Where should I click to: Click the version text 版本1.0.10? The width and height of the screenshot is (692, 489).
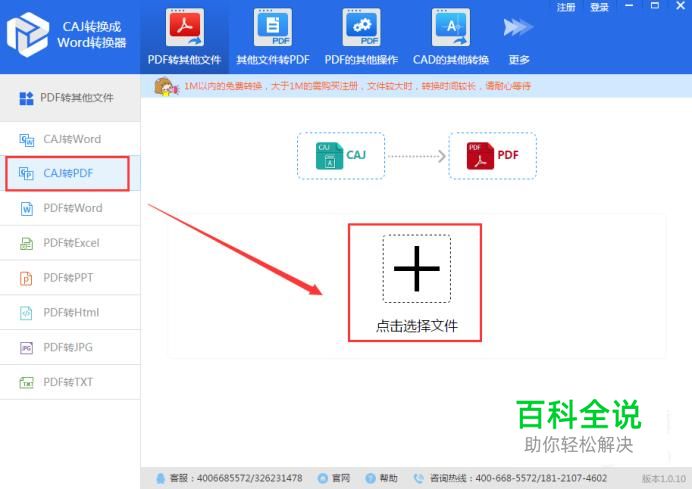(664, 479)
